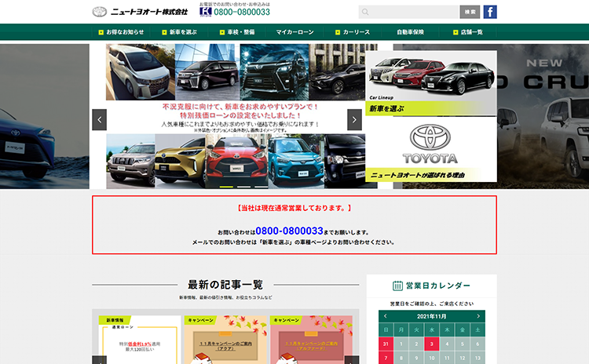Click the magnifier icon in search box

click(x=365, y=12)
